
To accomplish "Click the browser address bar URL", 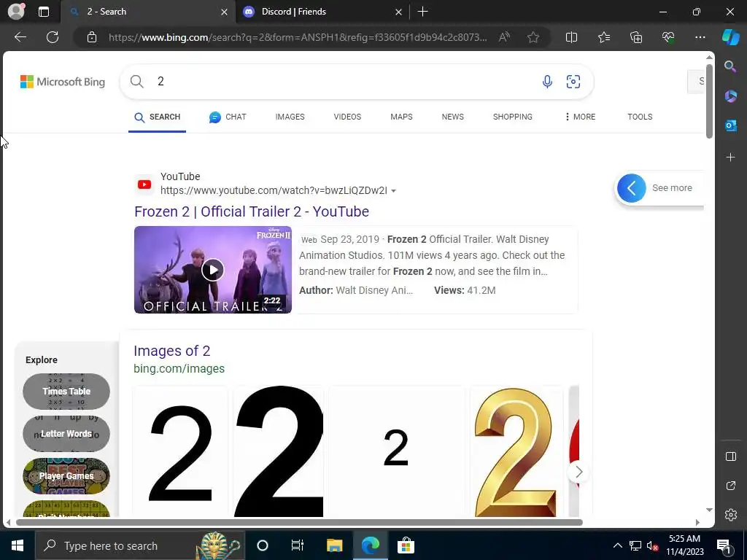I will tap(298, 37).
